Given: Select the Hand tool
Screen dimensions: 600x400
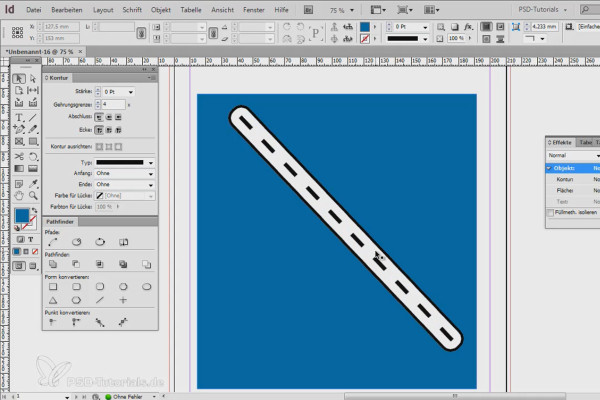Looking at the screenshot, I should point(19,196).
